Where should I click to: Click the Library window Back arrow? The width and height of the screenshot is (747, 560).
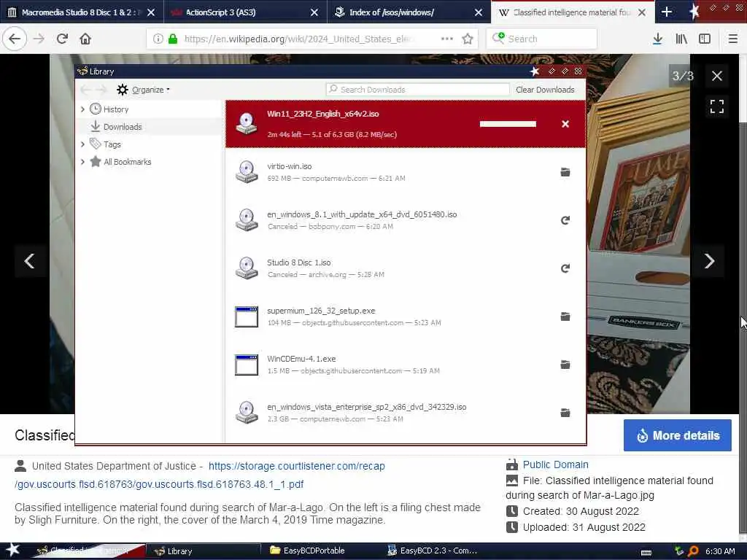click(x=86, y=90)
